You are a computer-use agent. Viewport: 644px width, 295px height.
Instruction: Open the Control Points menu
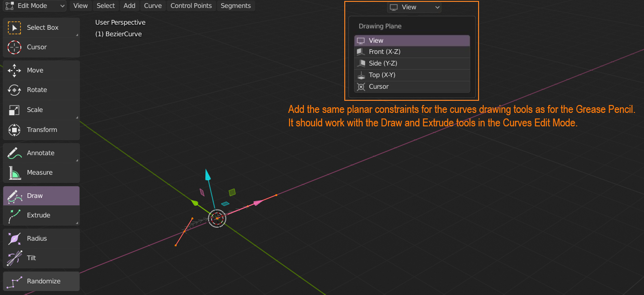click(x=191, y=6)
